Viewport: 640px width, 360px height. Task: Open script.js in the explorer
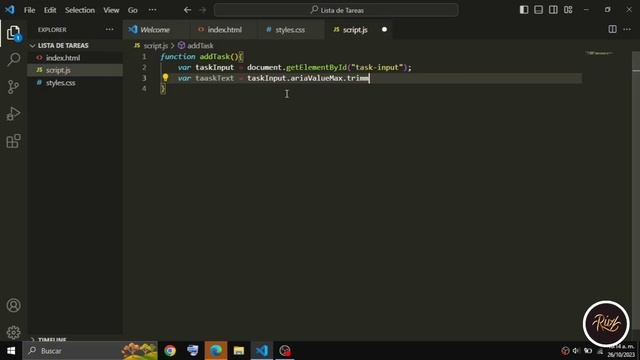[x=58, y=70]
